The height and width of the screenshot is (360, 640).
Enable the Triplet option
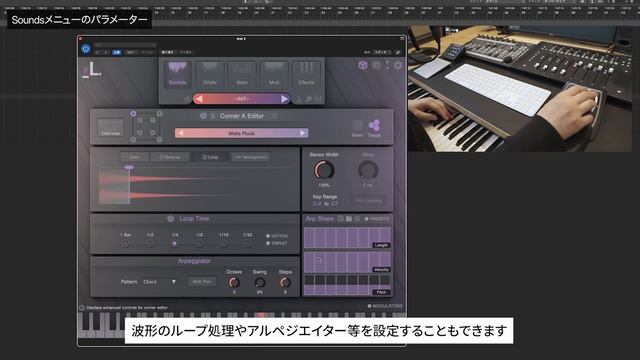tap(277, 243)
